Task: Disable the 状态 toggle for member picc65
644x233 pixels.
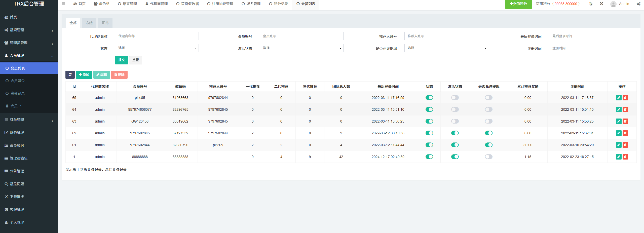Action: [429, 98]
